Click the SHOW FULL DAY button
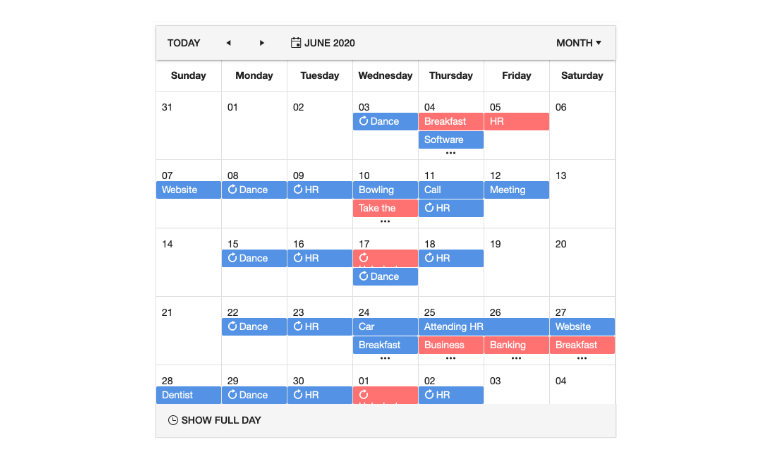The image size is (770, 460). 215,420
